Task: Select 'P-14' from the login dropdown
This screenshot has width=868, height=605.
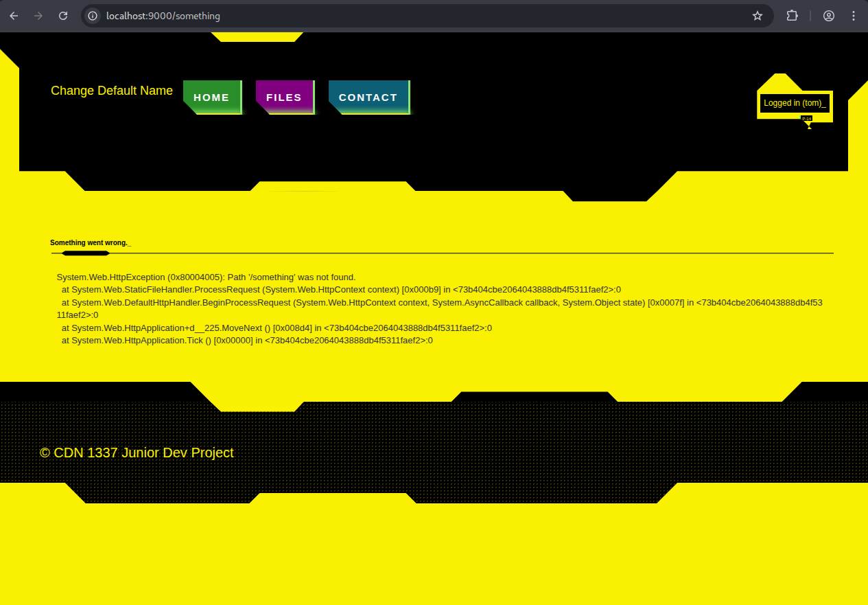Action: coord(807,118)
